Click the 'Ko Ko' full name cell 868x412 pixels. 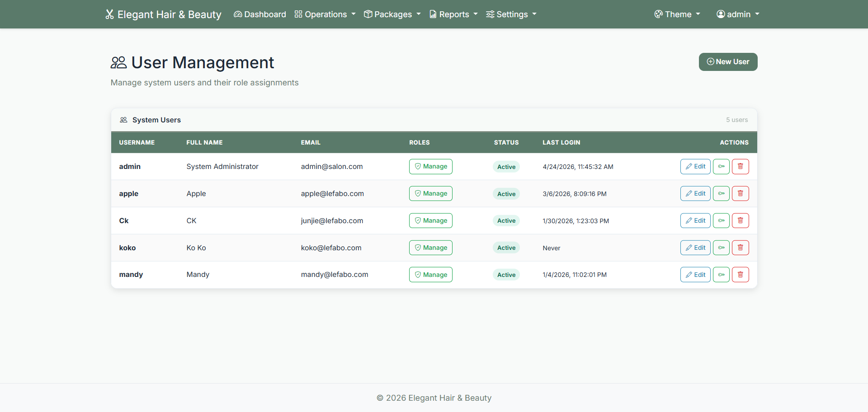(x=196, y=248)
